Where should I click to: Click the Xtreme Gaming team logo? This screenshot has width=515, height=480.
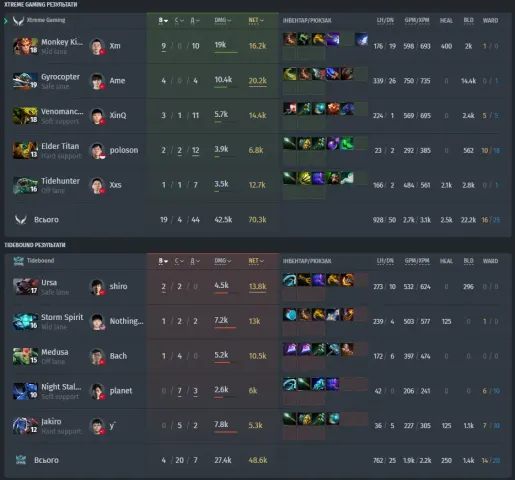click(18, 21)
